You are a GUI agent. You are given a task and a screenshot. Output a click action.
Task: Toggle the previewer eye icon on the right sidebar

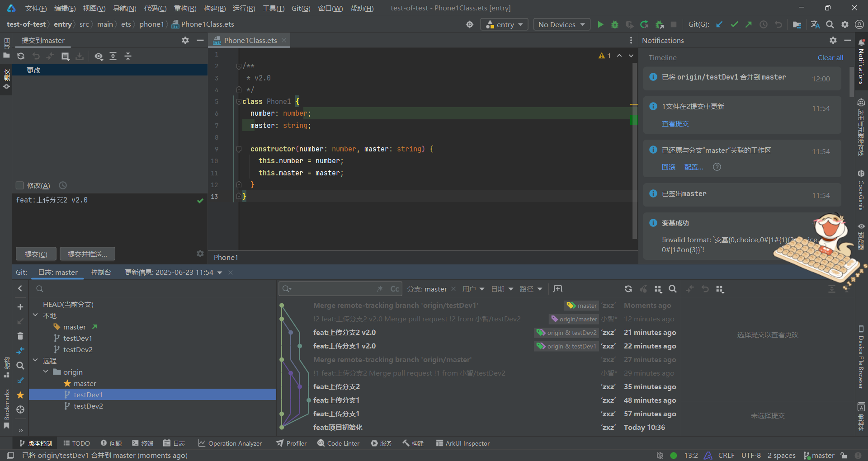861,226
